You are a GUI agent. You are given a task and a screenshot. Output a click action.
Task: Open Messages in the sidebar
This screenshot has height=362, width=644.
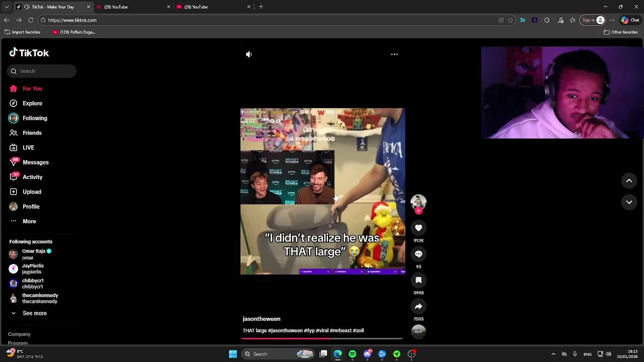29,162
